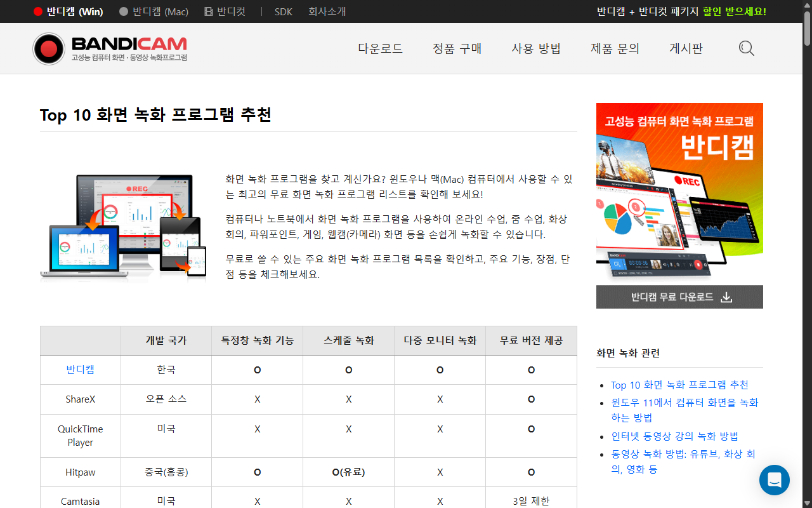The image size is (812, 508).
Task: Open the 다운로드 menu
Action: 380,48
